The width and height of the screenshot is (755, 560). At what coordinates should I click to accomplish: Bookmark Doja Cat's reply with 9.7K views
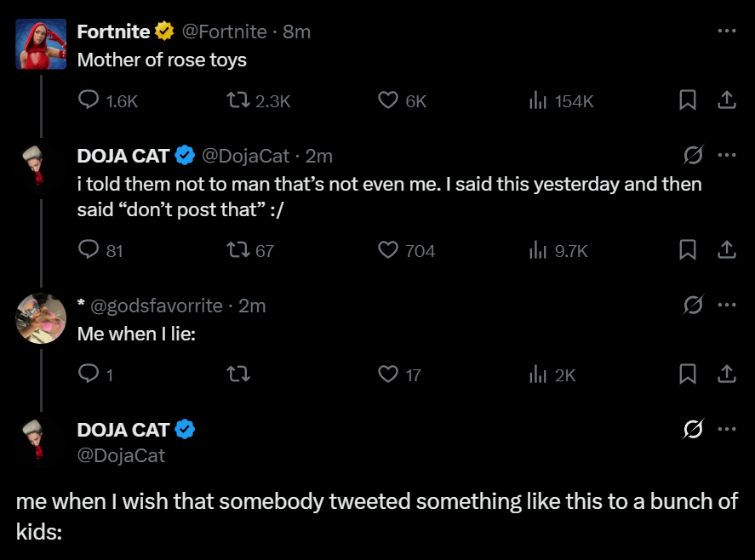tap(688, 250)
